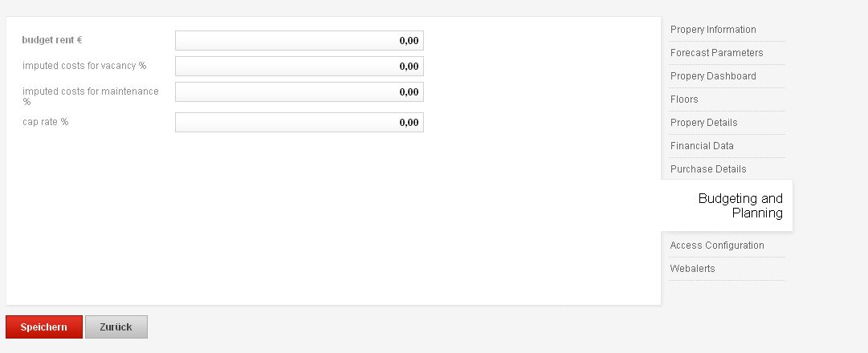
Task: Click the 'imputed costs for maintenance %' label
Action: [x=90, y=96]
